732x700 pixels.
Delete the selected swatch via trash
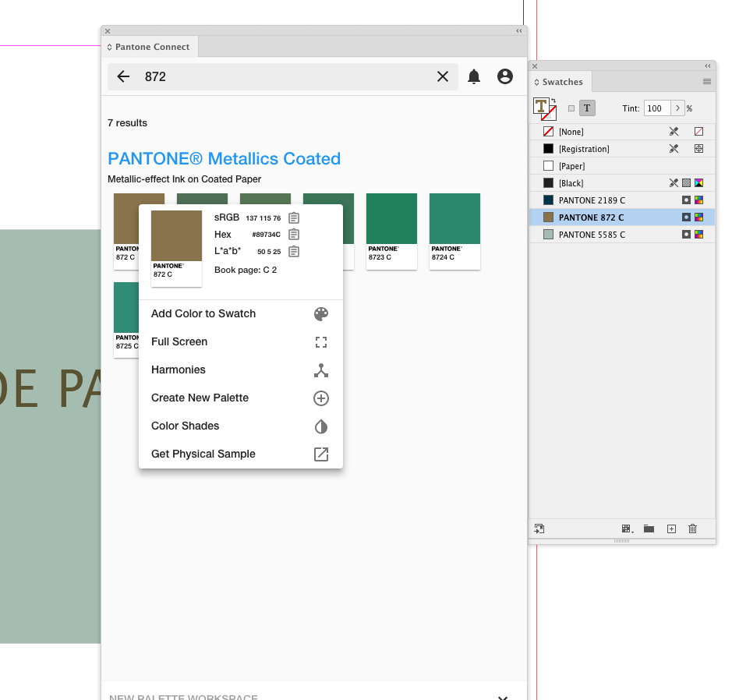point(693,529)
